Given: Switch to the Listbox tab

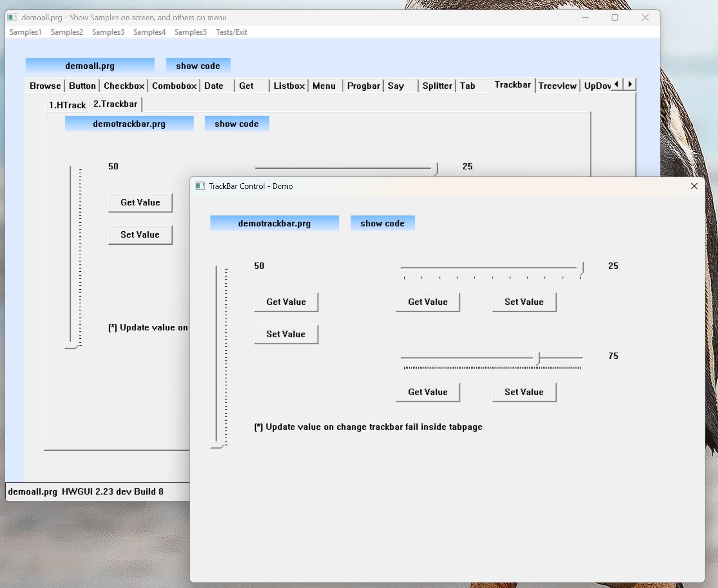Looking at the screenshot, I should coord(289,86).
